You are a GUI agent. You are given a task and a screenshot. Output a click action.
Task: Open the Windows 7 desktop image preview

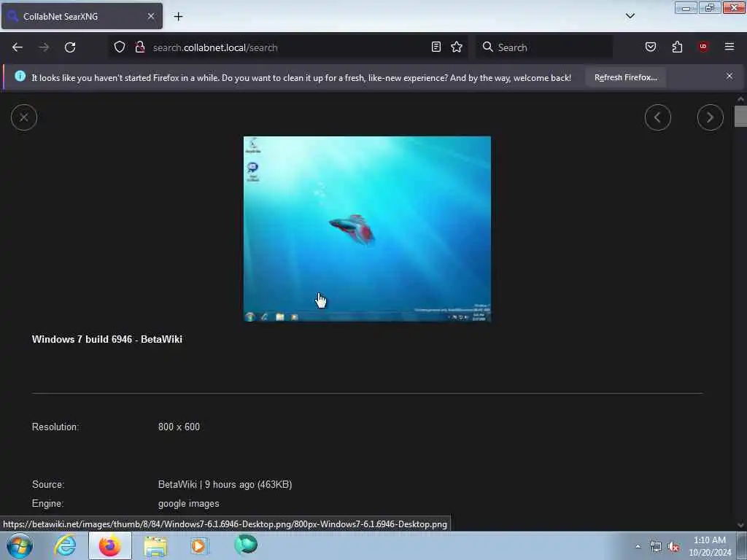coord(368,229)
